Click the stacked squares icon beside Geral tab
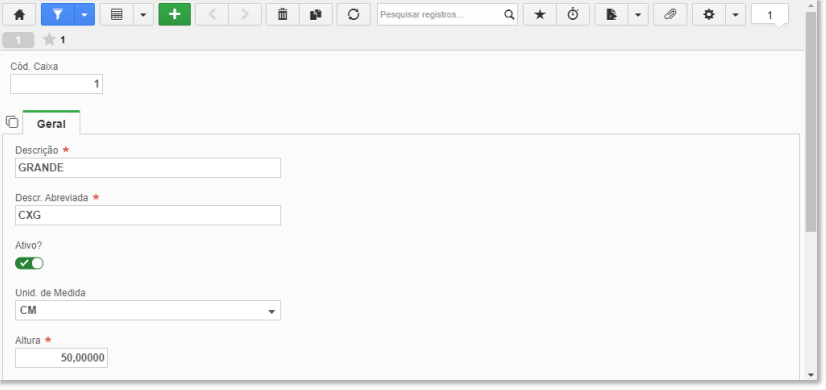 pyautogui.click(x=12, y=122)
